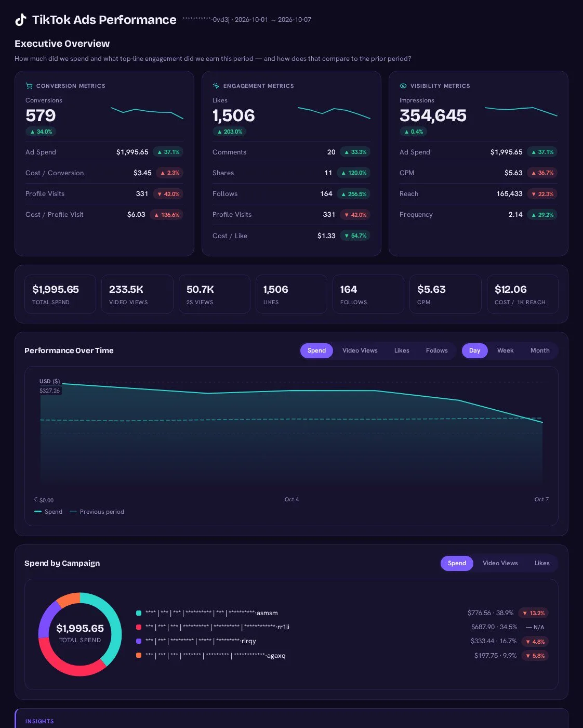Click the cart icon beside Conversion Metrics

(29, 86)
